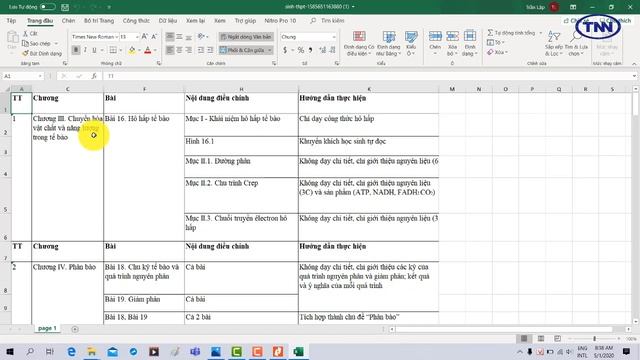Viewport: 640px width, 360px height.
Task: Decrease the cell indent
Action: pos(201,50)
